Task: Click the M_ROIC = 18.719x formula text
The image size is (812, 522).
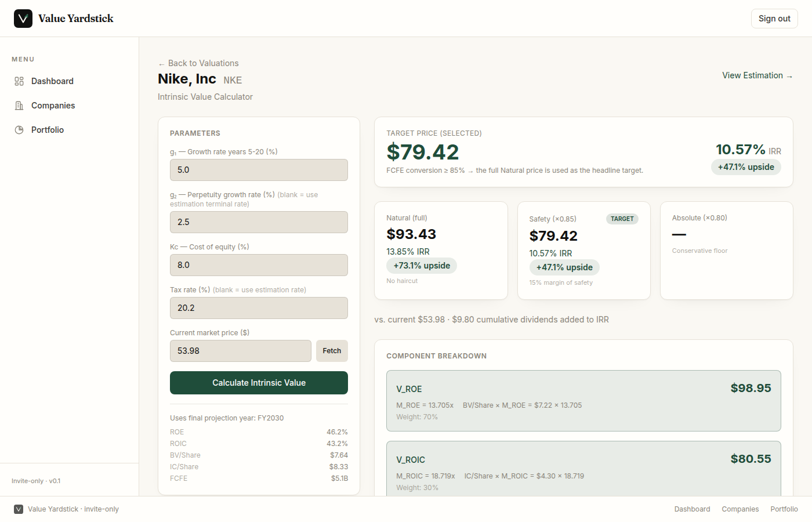Action: click(x=426, y=476)
